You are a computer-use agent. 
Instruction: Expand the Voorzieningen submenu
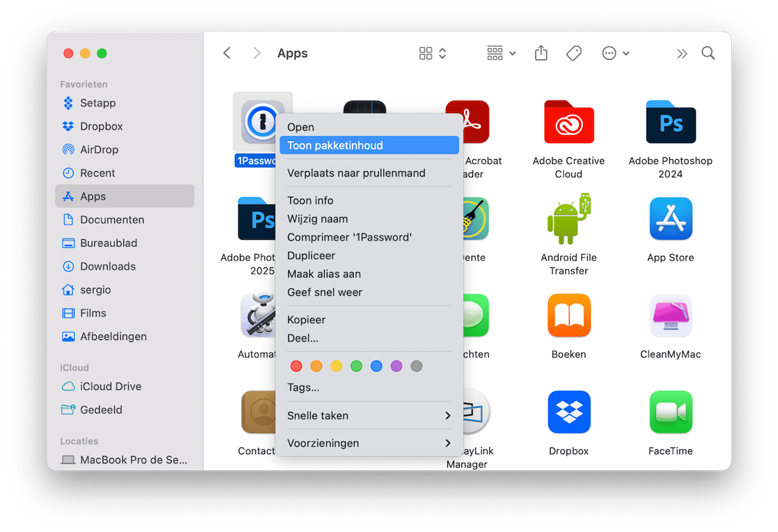click(x=369, y=443)
